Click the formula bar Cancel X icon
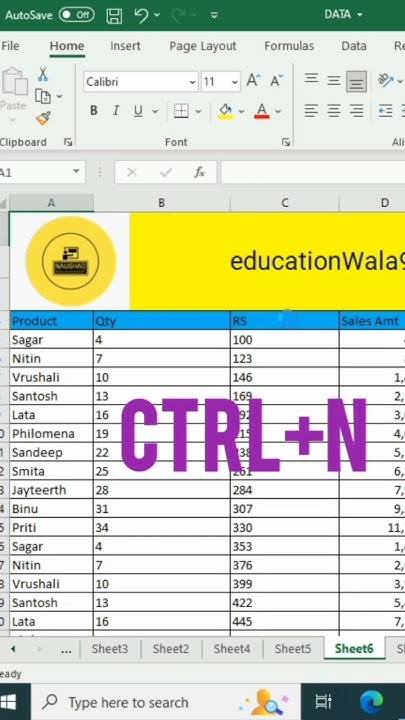The width and height of the screenshot is (405, 720). coord(132,172)
